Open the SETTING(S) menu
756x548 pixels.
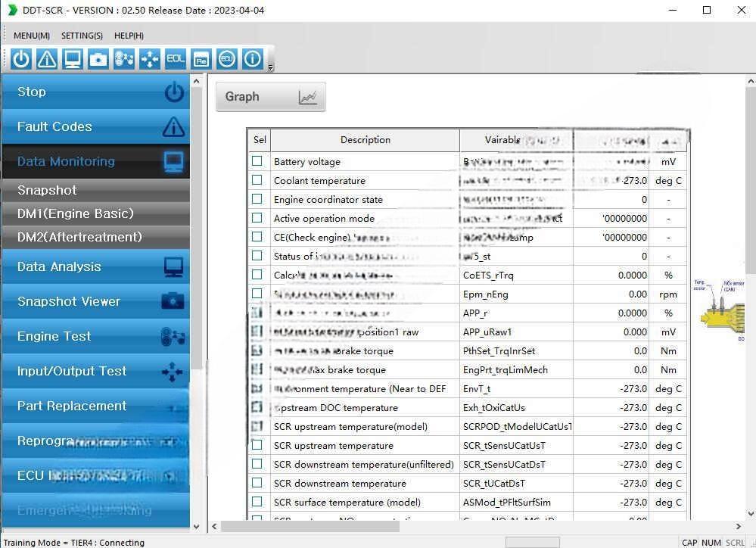coord(82,36)
